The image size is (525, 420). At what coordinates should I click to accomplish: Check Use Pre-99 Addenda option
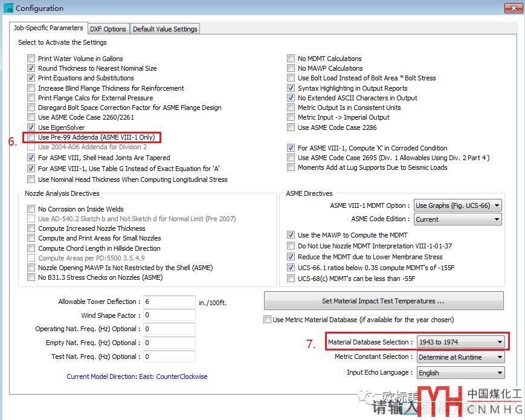coord(31,137)
